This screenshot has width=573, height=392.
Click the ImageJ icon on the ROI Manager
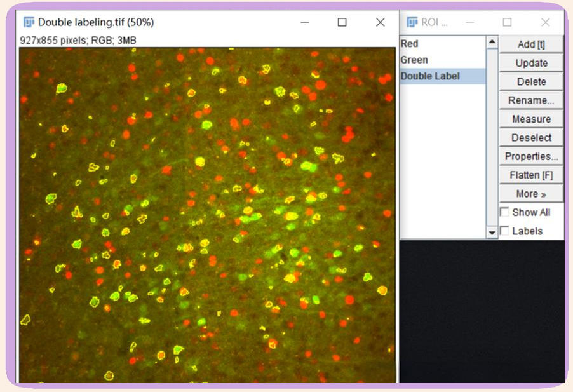tap(412, 22)
